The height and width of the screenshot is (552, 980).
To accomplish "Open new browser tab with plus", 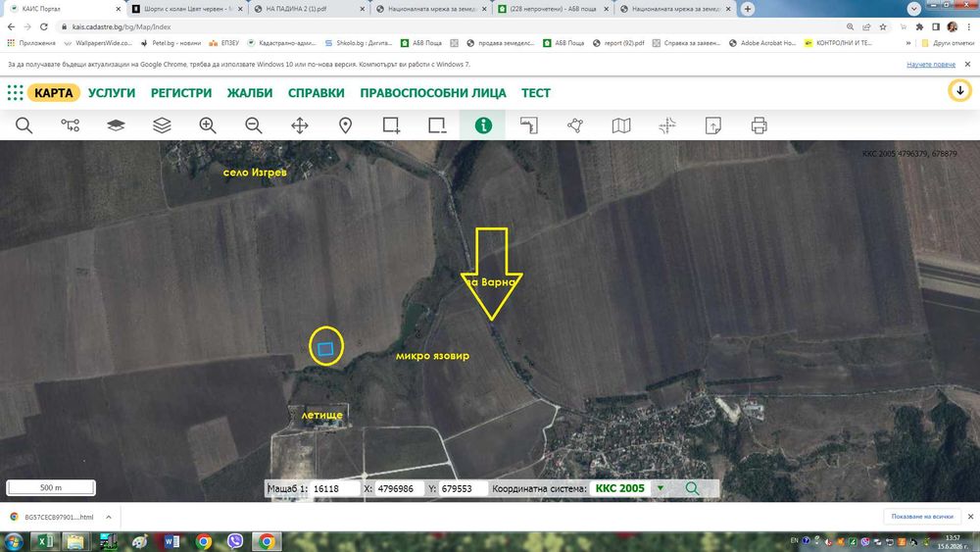I will pyautogui.click(x=748, y=9).
